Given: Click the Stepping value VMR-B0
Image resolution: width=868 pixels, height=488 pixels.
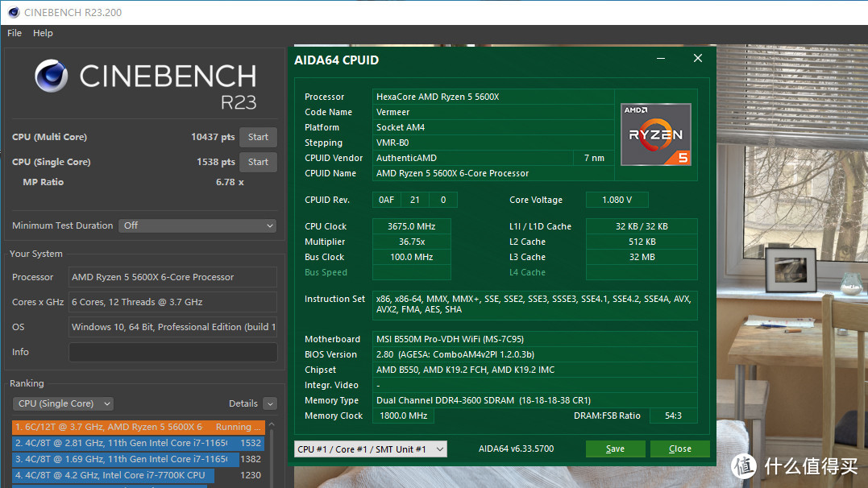Looking at the screenshot, I should [492, 143].
